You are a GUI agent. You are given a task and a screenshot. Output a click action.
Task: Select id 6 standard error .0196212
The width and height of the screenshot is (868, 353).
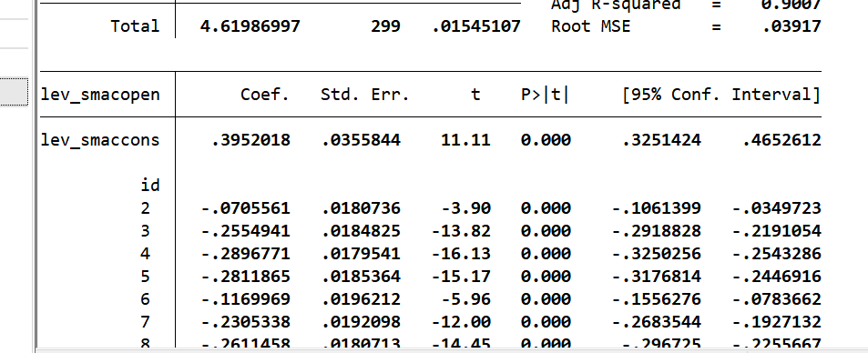click(361, 298)
